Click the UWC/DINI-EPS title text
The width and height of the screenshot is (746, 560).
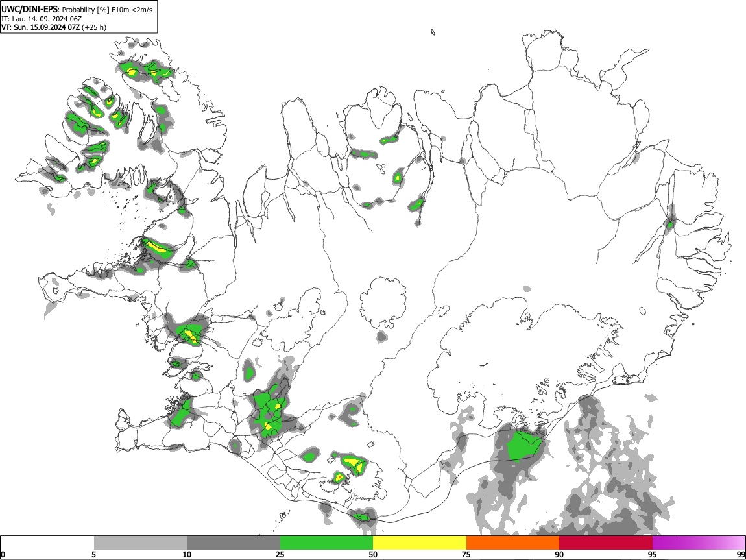(29, 10)
